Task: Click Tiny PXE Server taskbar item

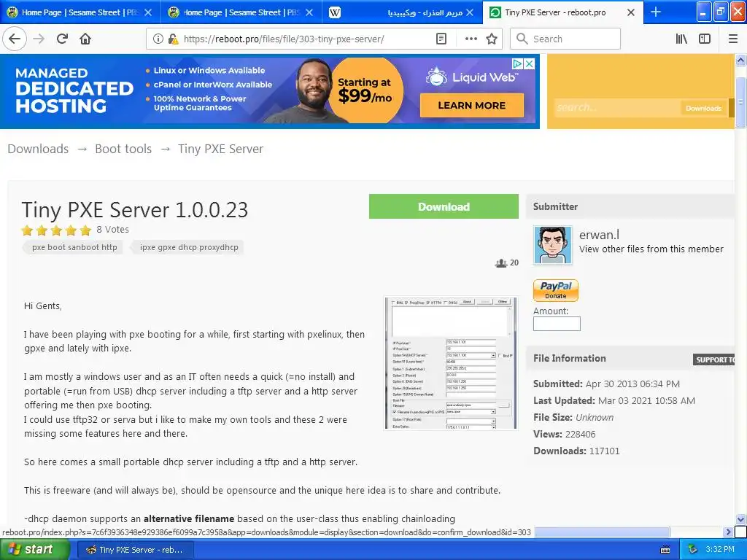Action: point(134,550)
